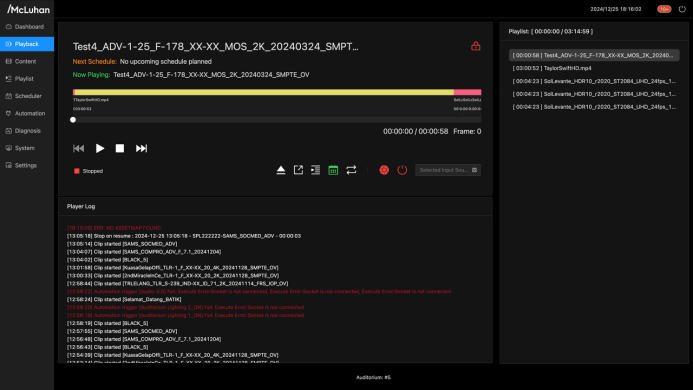The image size is (693, 390).
Task: Click the Stop on resume log entry
Action: tap(184, 236)
